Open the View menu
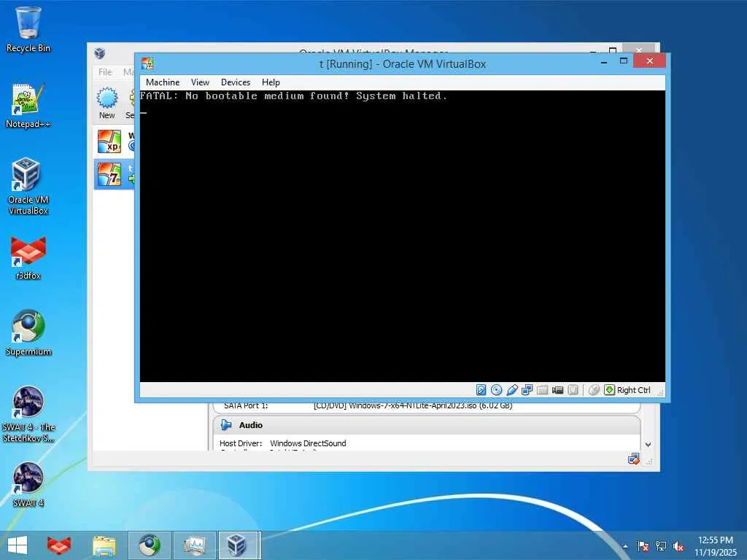747x560 pixels. (200, 82)
